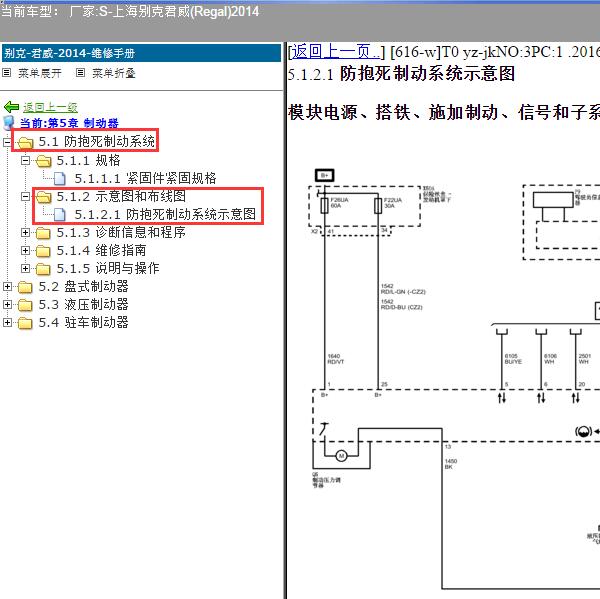The width and height of the screenshot is (600, 599).
Task: Click the green back arrow icon
Action: click(11, 107)
